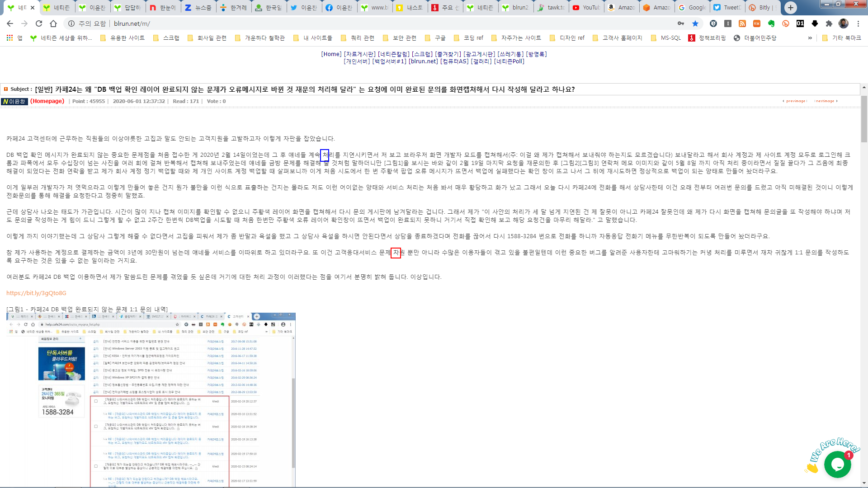Open the [갤러리] navigation link
Image resolution: width=868 pixels, height=488 pixels.
pos(481,61)
